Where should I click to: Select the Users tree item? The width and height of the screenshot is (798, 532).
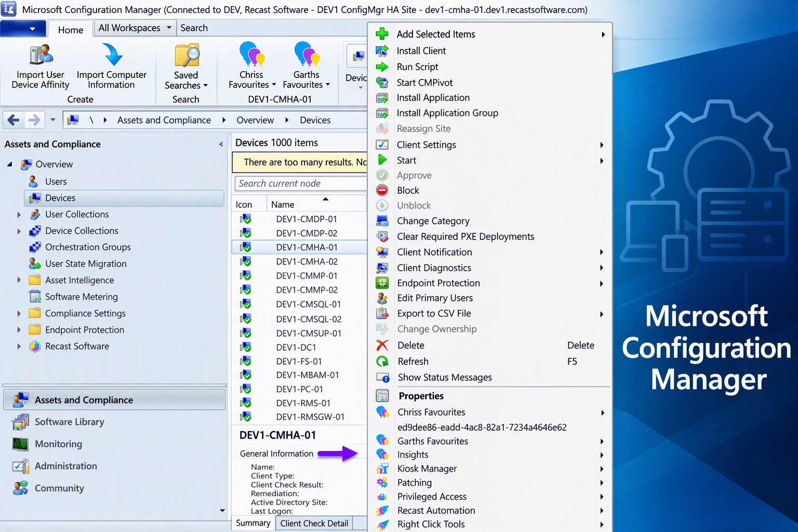point(56,182)
